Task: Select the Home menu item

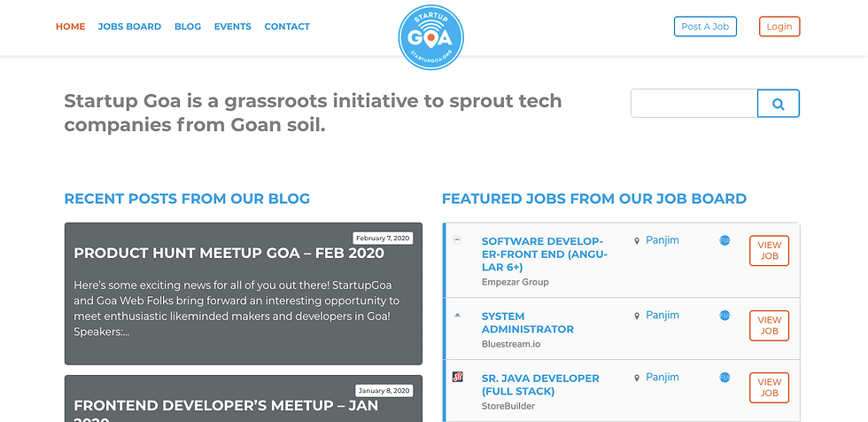Action: pyautogui.click(x=70, y=27)
